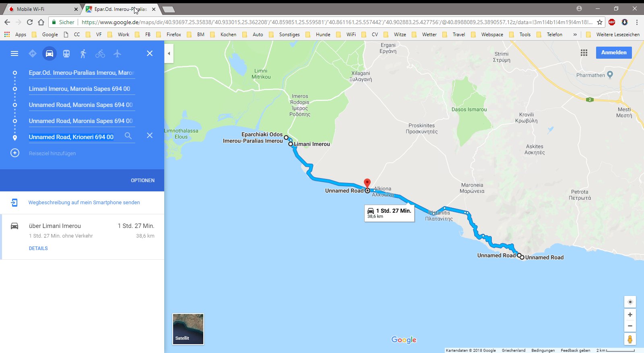The height and width of the screenshot is (353, 644).
Task: Open route OPTIONEN settings
Action: pos(142,181)
